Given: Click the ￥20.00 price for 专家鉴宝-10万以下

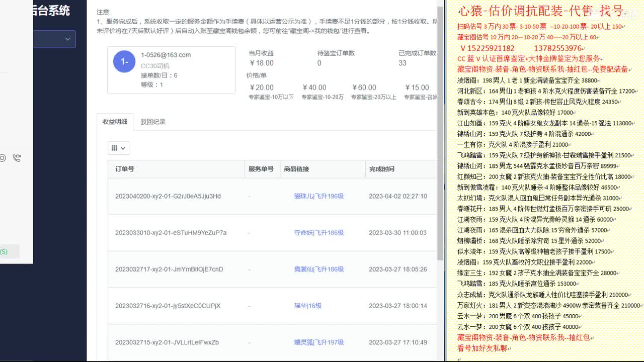Looking at the screenshot, I should pyautogui.click(x=262, y=87).
